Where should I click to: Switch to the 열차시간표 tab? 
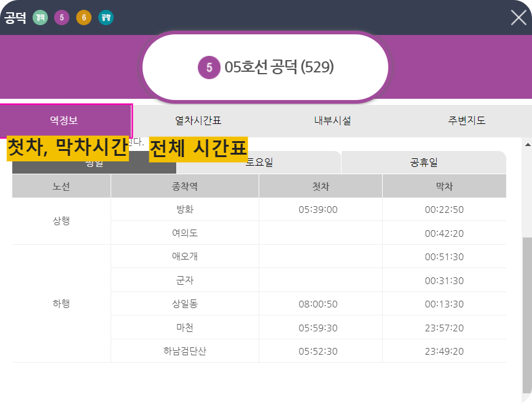198,121
